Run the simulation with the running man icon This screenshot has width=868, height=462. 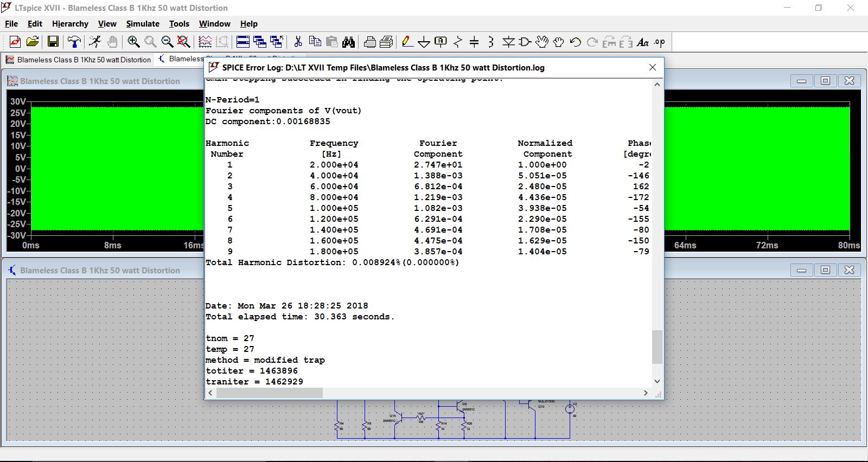[x=95, y=42]
